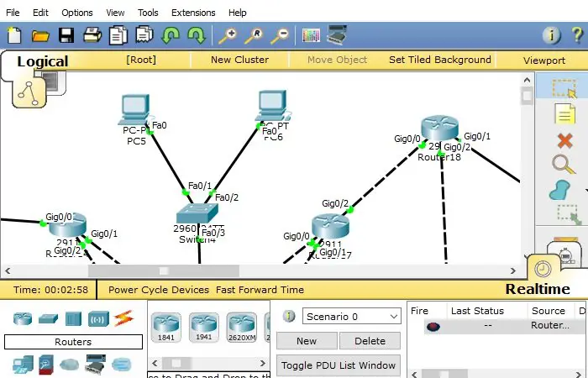
Task: Click Power Cycle Devices
Action: tap(159, 290)
